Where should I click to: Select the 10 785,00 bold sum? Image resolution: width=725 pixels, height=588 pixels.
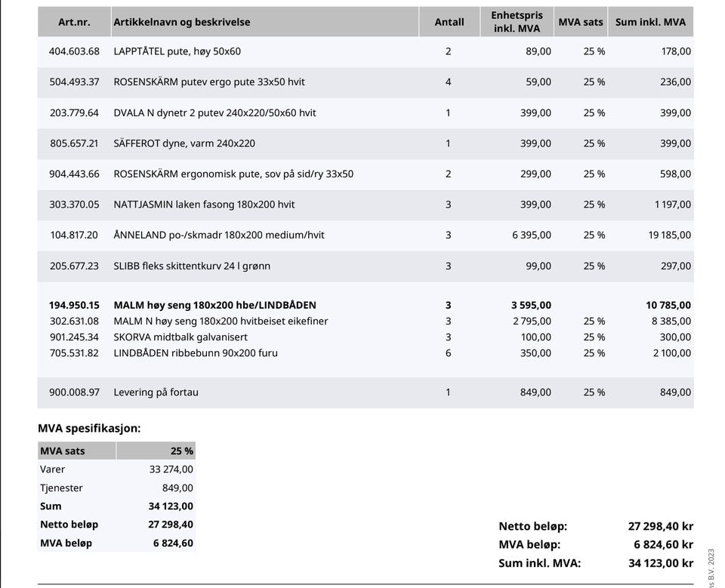(x=668, y=305)
